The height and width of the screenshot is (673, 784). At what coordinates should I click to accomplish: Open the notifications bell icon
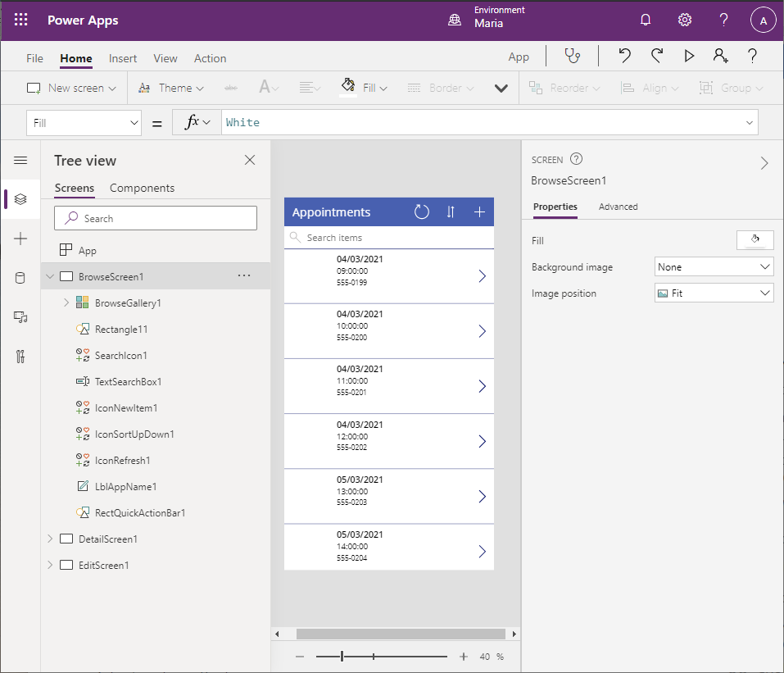click(x=646, y=20)
